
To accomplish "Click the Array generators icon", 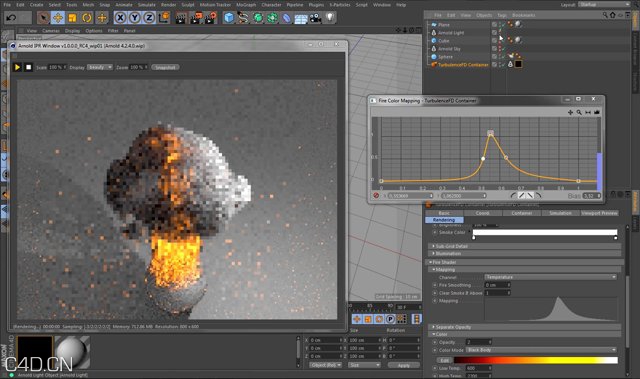I will point(272,18).
